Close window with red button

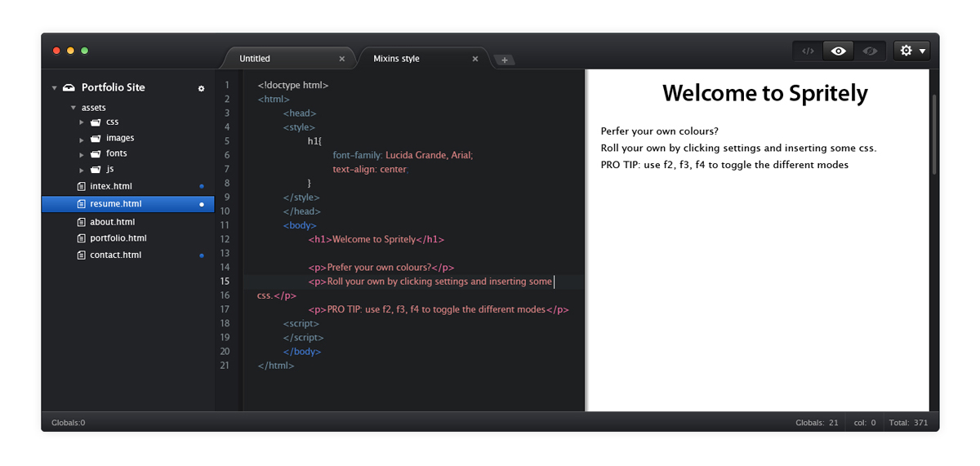[56, 51]
